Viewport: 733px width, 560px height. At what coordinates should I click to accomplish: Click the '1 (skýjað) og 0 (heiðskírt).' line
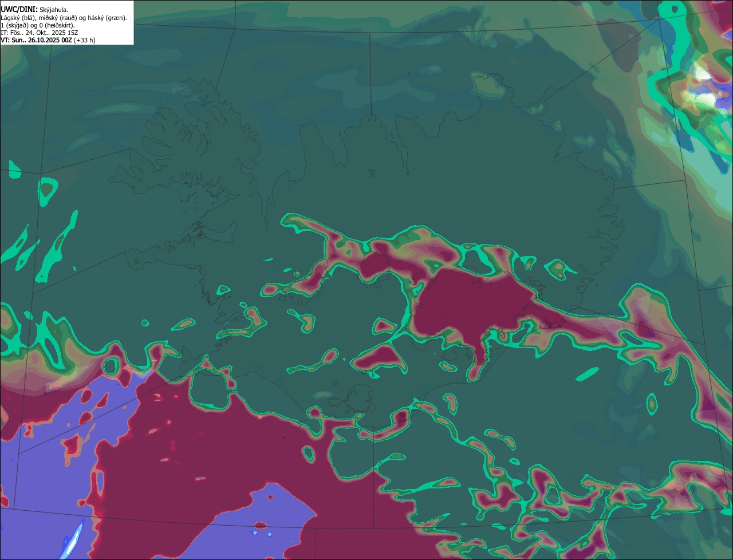[37, 26]
